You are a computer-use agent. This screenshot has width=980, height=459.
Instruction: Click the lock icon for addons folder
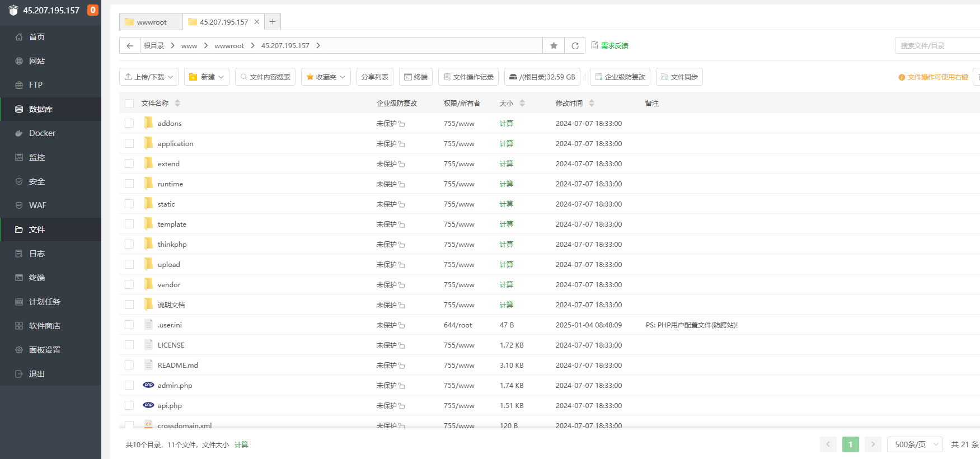[402, 124]
